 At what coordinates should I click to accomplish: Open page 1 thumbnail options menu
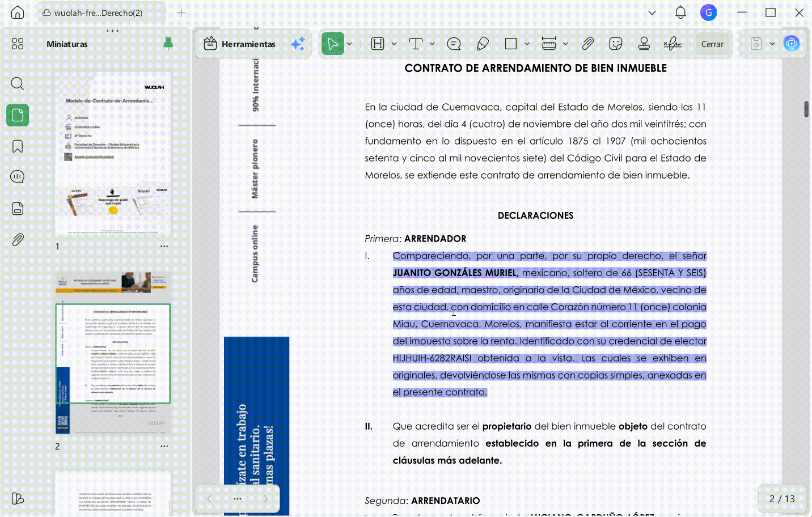tap(164, 247)
